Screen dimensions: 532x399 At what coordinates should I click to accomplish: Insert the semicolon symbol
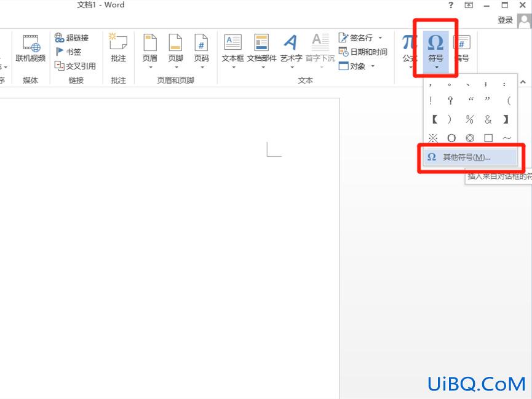(x=486, y=84)
